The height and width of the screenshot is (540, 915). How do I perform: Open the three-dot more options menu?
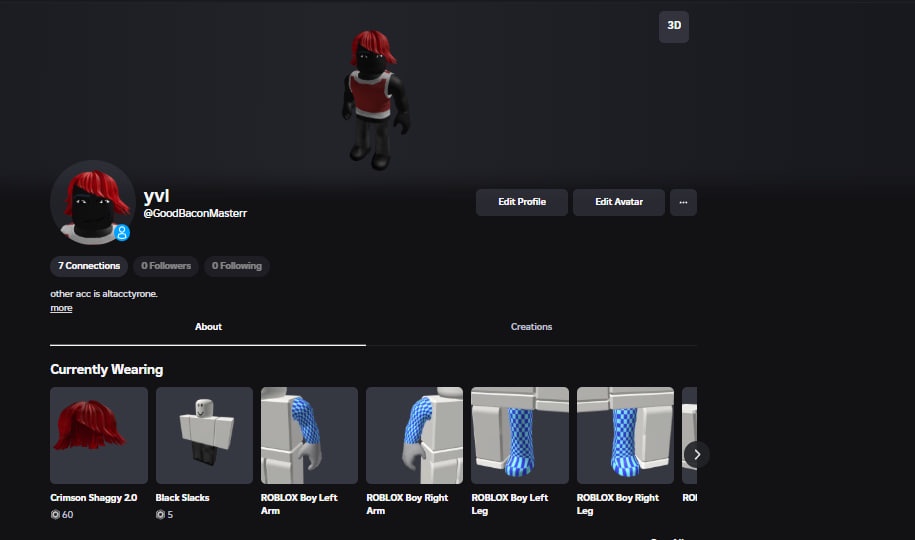[x=683, y=202]
